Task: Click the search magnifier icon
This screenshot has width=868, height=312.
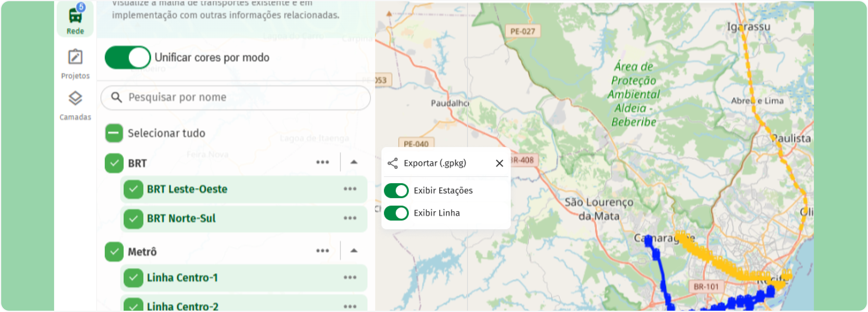Action: pos(116,98)
